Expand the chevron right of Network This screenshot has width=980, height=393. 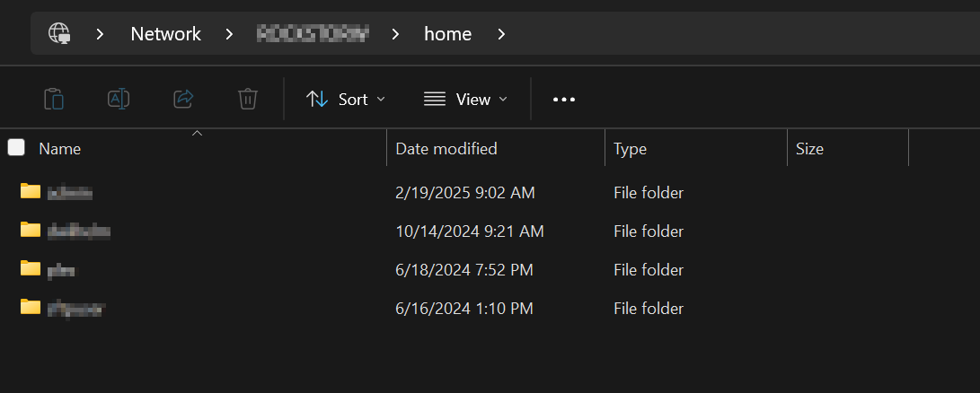(230, 34)
